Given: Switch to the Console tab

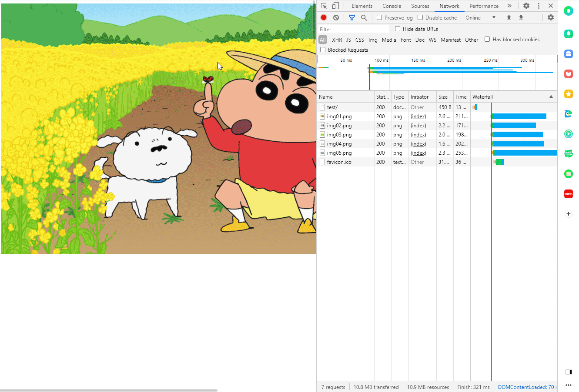Looking at the screenshot, I should (x=392, y=6).
